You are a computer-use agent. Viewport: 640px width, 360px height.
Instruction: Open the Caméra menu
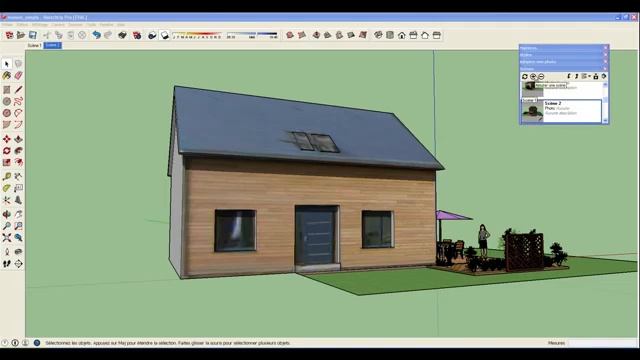(58, 24)
